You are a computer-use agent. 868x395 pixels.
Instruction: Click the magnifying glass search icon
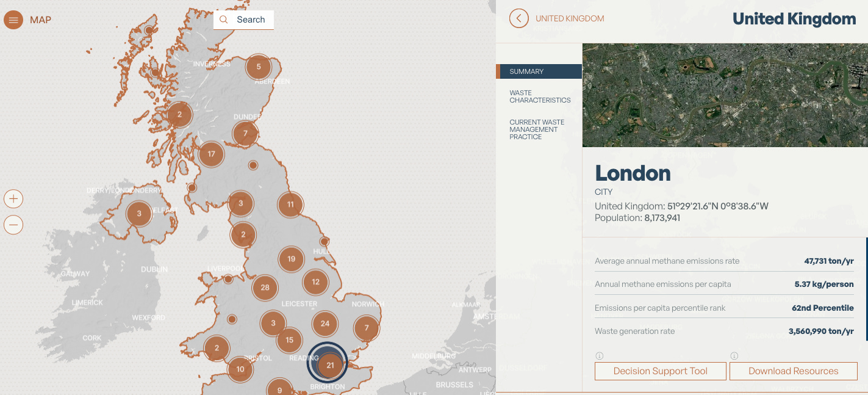pyautogui.click(x=223, y=20)
